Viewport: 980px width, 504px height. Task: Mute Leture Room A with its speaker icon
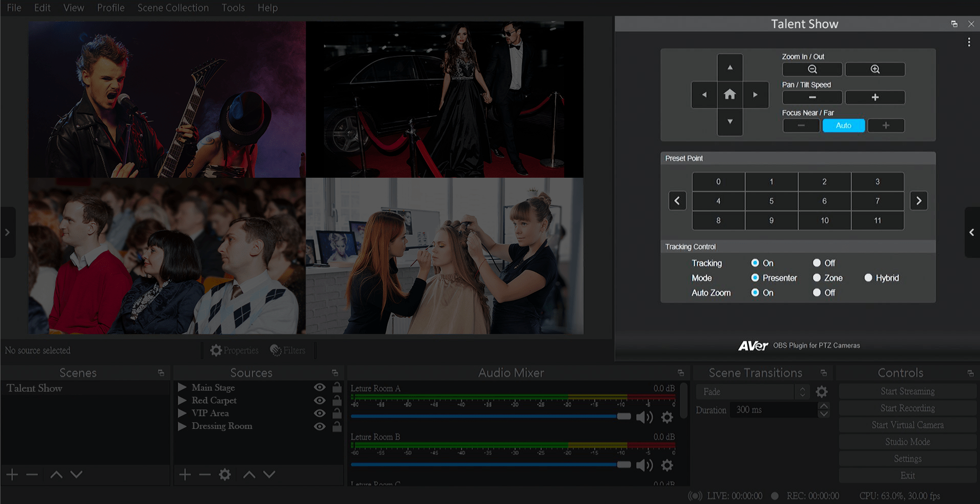(x=644, y=417)
